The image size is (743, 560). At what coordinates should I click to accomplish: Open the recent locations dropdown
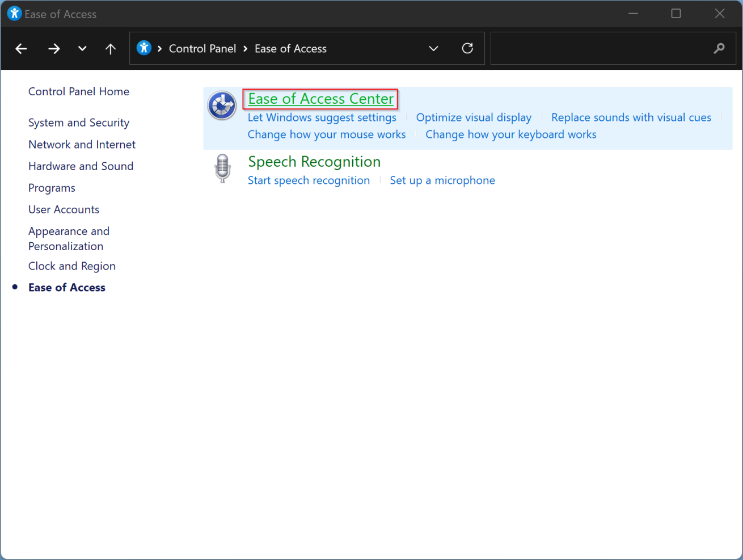click(82, 49)
